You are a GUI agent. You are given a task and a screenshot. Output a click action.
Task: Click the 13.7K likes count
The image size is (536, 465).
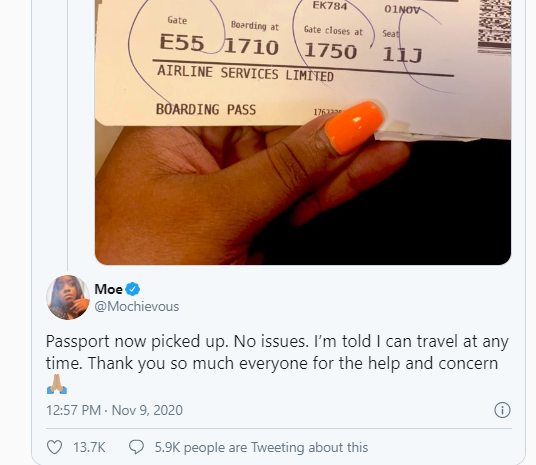tap(89, 447)
